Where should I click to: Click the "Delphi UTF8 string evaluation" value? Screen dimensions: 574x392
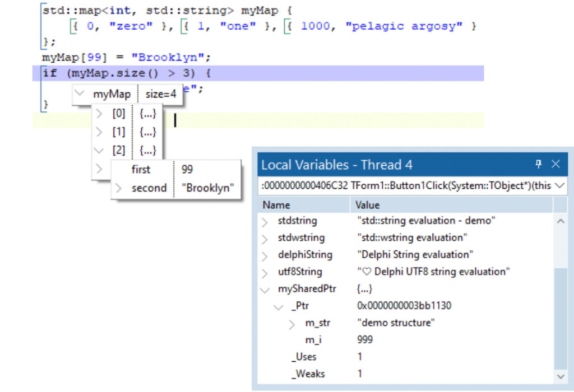[433, 272]
